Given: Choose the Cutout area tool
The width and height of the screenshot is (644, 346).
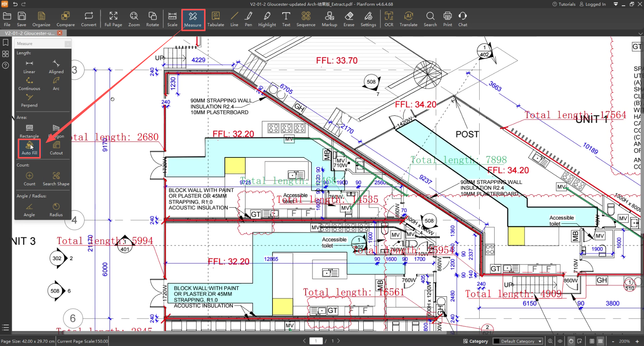Looking at the screenshot, I should tap(56, 148).
